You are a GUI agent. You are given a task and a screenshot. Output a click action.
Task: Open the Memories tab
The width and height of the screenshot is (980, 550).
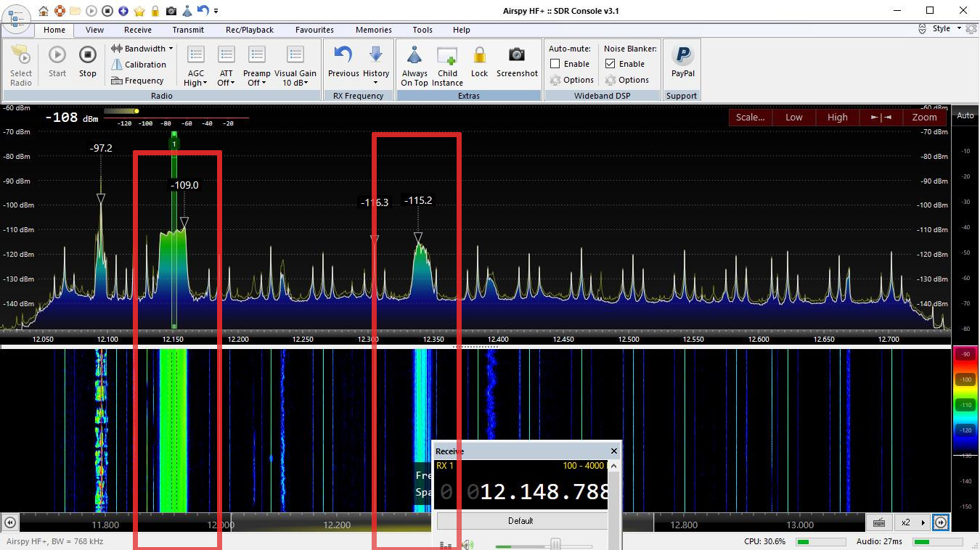point(374,30)
